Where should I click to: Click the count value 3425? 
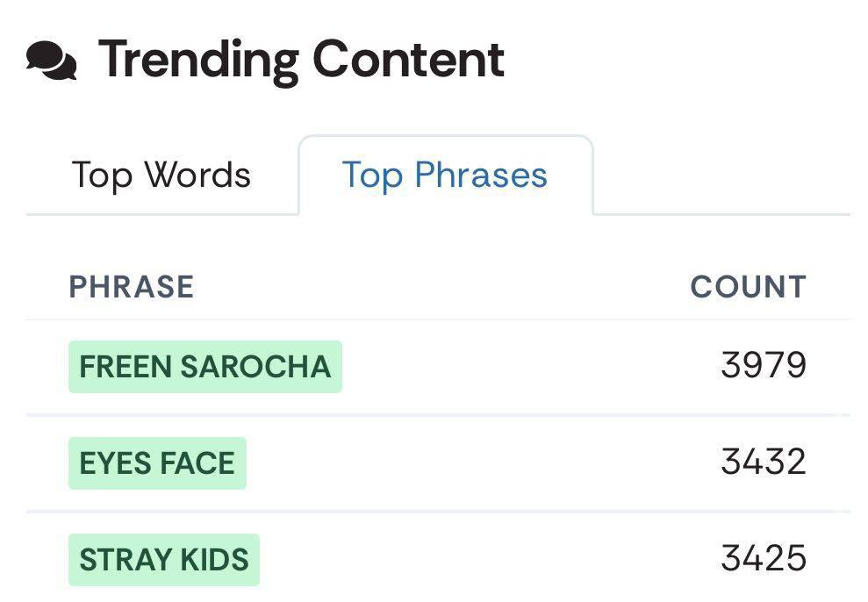tap(764, 558)
